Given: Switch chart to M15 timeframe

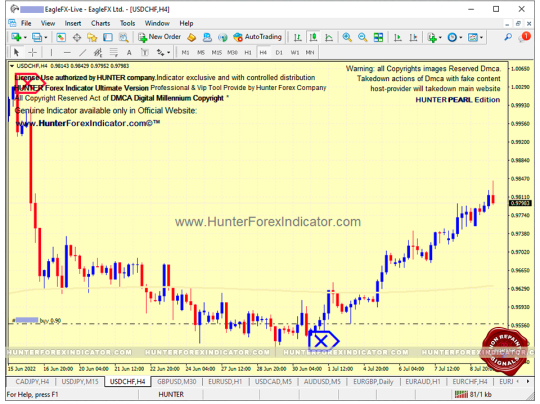Looking at the screenshot, I should click(217, 52).
